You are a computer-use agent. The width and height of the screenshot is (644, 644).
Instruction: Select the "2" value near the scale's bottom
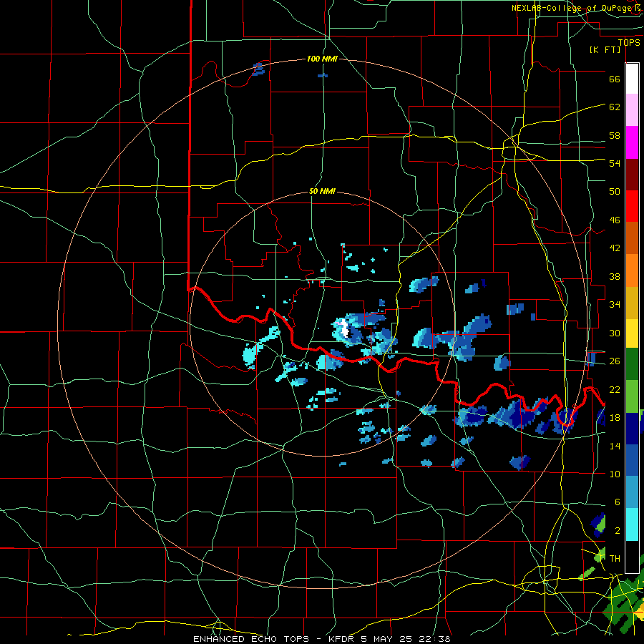pyautogui.click(x=618, y=531)
